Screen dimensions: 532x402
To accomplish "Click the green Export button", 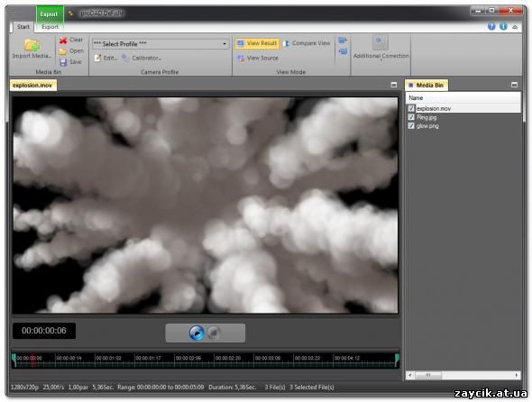I will coord(50,14).
